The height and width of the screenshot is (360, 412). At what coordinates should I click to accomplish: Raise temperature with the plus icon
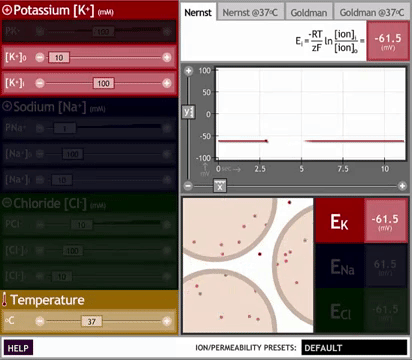167,321
